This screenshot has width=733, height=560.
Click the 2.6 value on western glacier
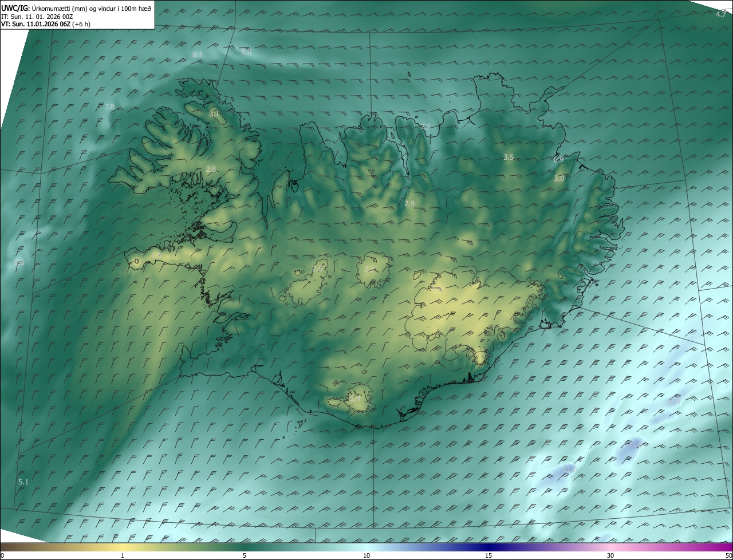point(317,269)
